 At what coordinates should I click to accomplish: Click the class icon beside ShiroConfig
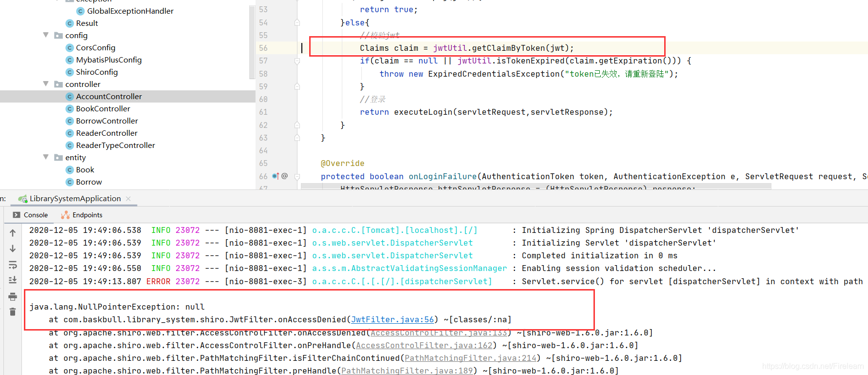click(x=70, y=72)
